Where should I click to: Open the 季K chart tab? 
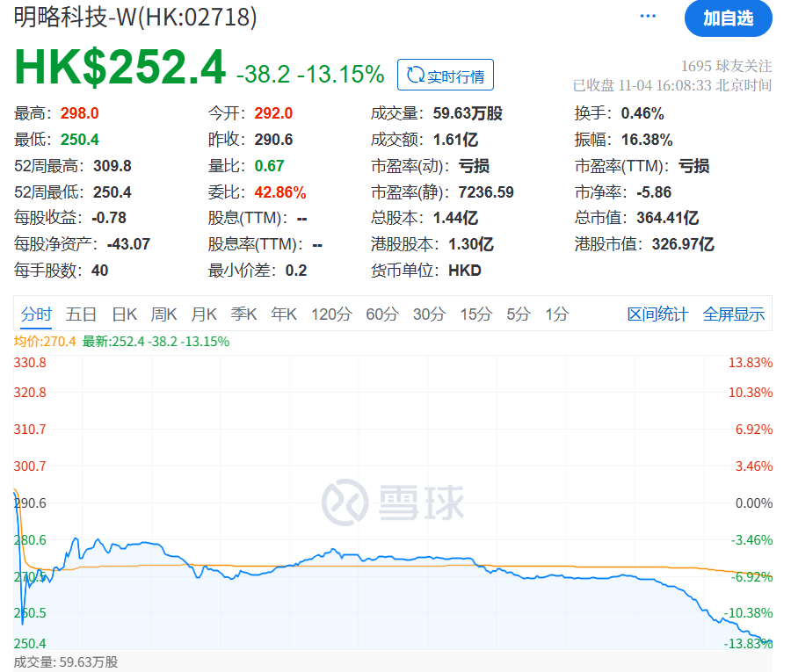tap(244, 314)
